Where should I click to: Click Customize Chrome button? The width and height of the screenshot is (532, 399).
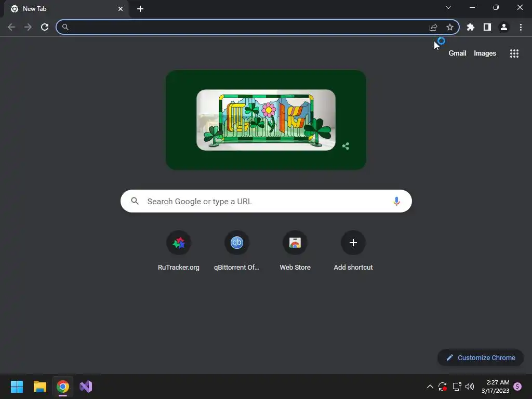point(481,357)
